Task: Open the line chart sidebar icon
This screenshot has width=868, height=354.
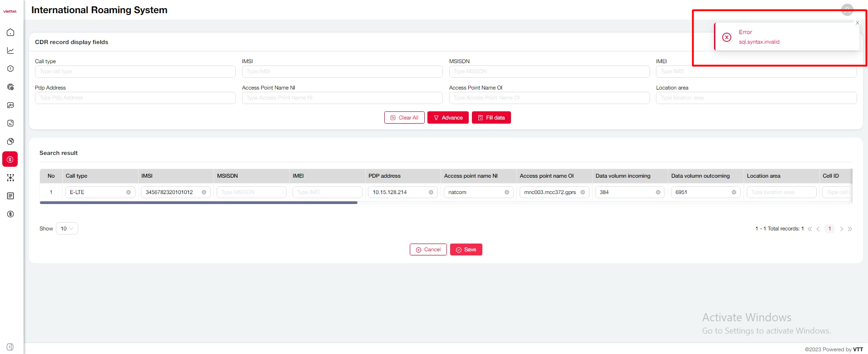Action: click(x=10, y=50)
